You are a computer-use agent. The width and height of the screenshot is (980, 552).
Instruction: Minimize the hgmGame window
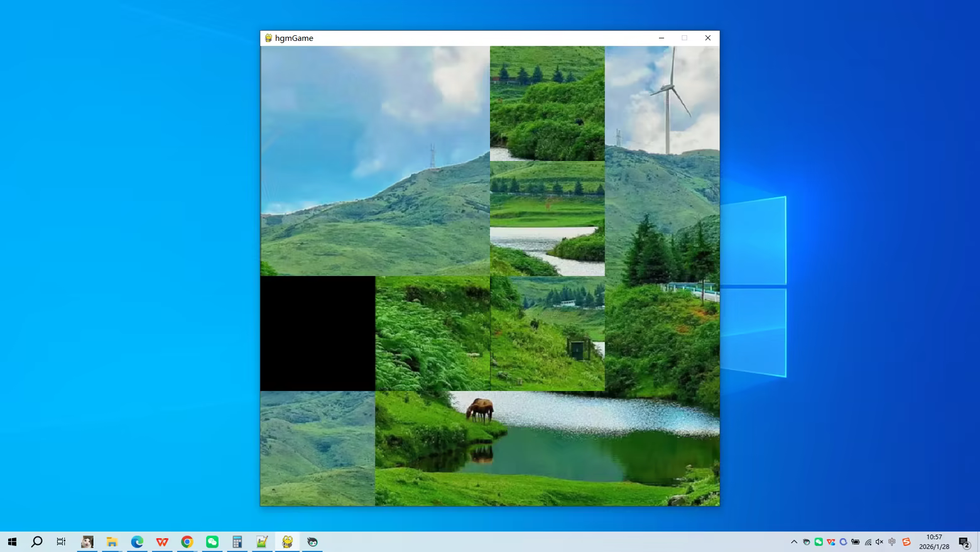[661, 38]
